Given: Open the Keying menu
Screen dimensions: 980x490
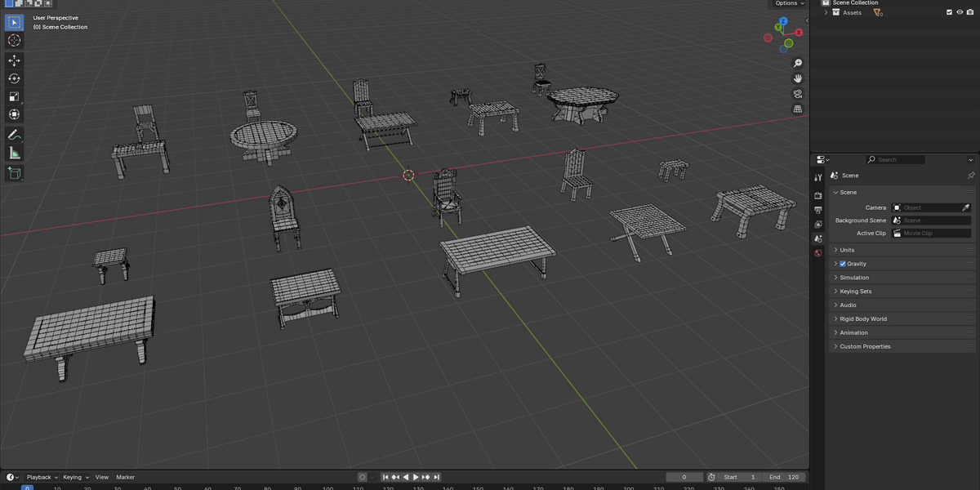Looking at the screenshot, I should 75,477.
